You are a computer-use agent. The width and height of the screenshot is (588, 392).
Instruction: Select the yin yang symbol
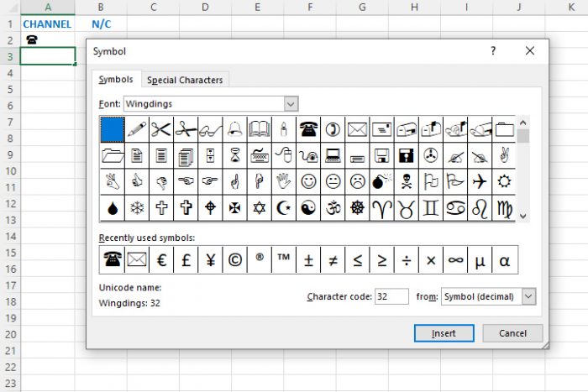click(308, 207)
